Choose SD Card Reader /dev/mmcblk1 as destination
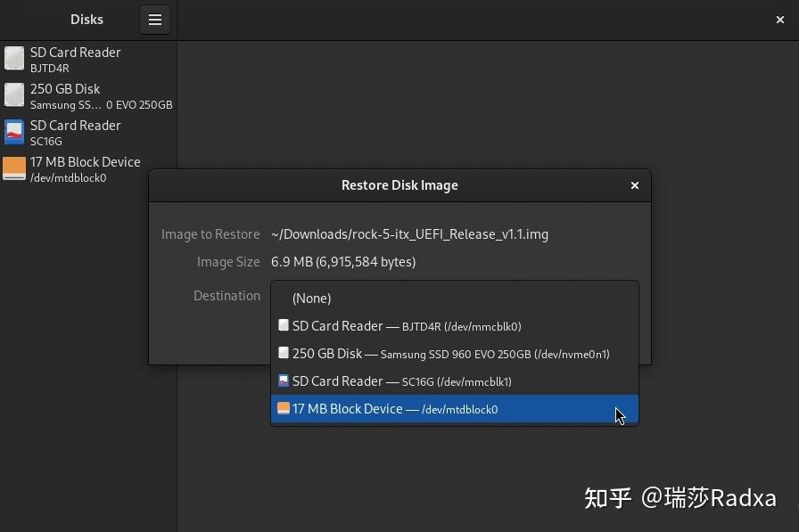Screen dimensions: 799x532 tap(455, 381)
